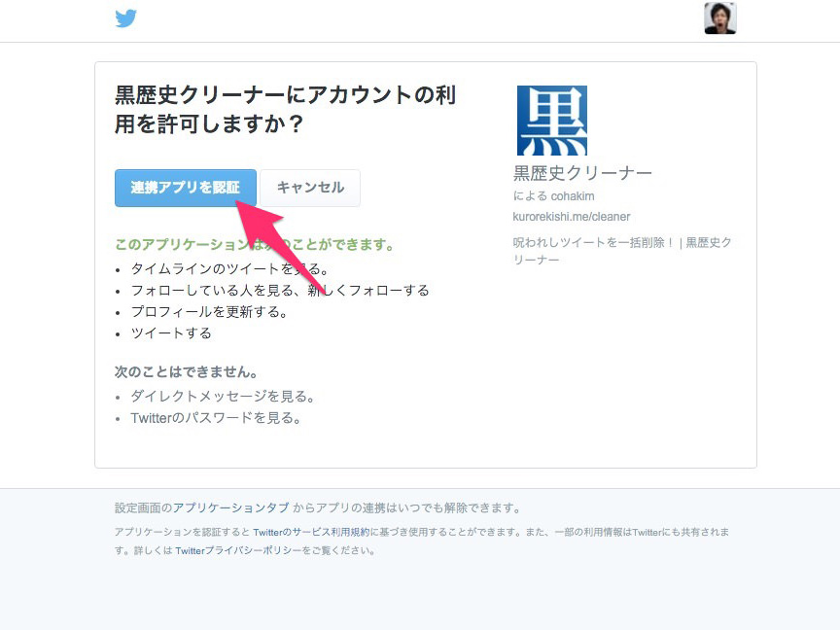Image resolution: width=840 pixels, height=630 pixels.
Task: Click the Twitter bird logo
Action: tap(125, 18)
